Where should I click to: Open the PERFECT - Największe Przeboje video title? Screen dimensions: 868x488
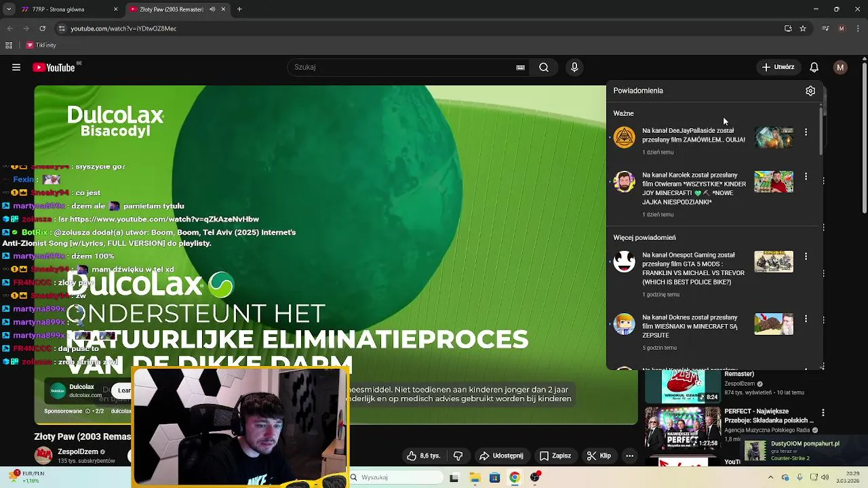click(x=768, y=415)
